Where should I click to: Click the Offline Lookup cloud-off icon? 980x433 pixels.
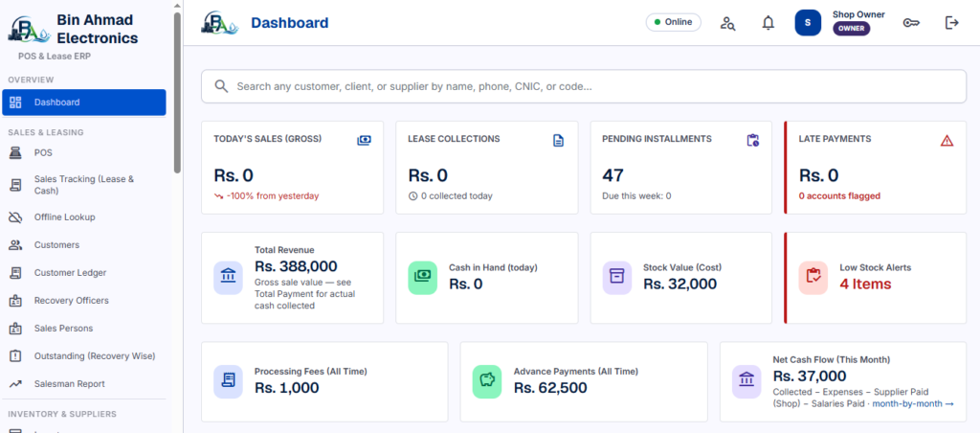(x=15, y=217)
